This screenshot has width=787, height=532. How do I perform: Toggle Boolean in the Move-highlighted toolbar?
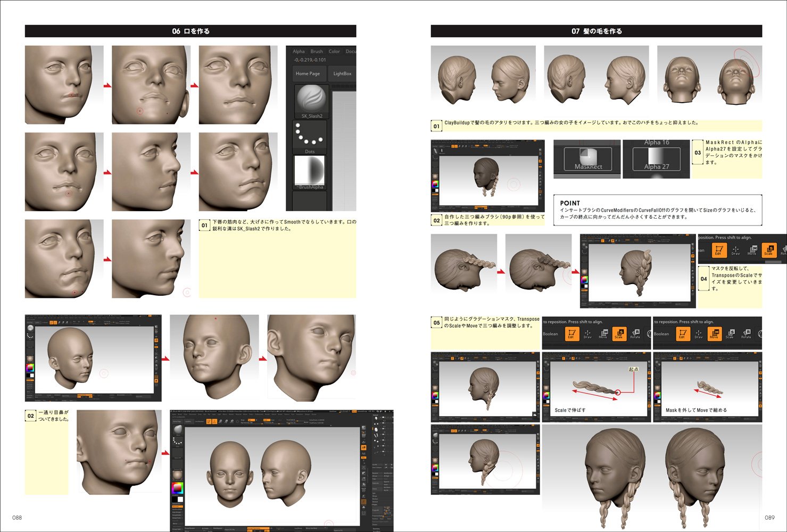click(x=661, y=334)
